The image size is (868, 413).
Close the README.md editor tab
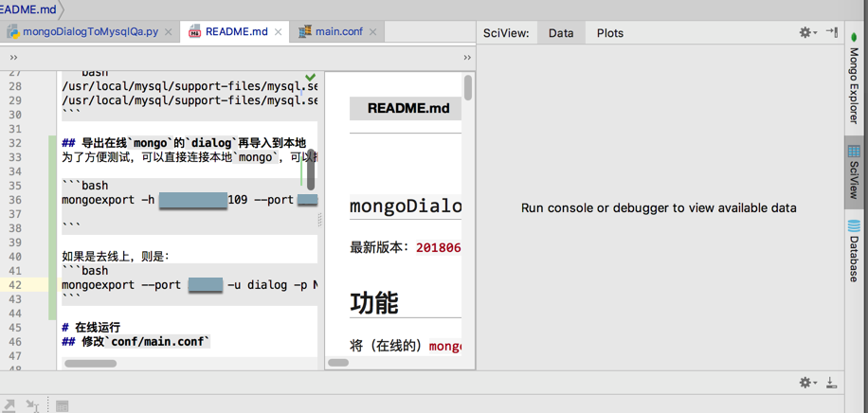[278, 32]
